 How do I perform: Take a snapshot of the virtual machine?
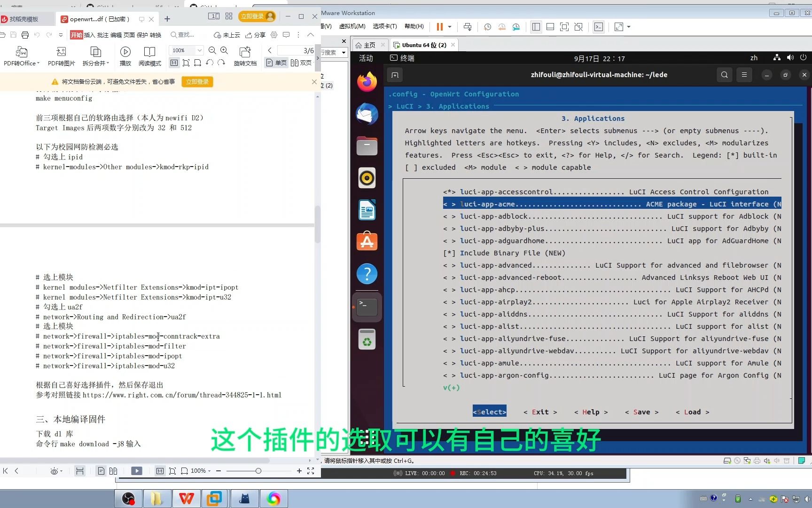coord(487,27)
